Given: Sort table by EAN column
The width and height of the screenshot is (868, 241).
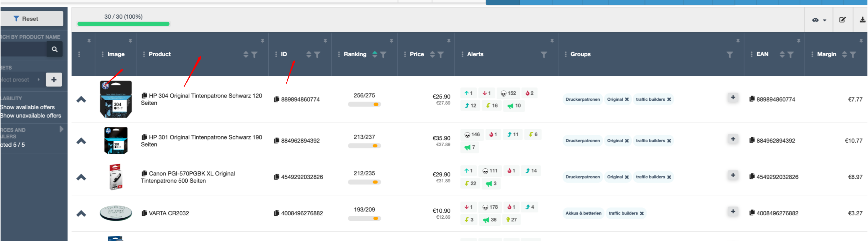Looking at the screenshot, I should pos(782,54).
